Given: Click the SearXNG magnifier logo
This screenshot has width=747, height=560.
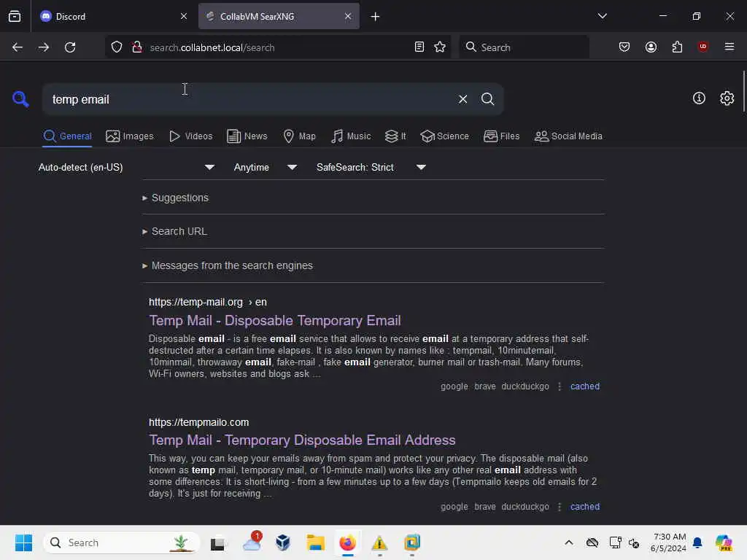Looking at the screenshot, I should [x=20, y=99].
